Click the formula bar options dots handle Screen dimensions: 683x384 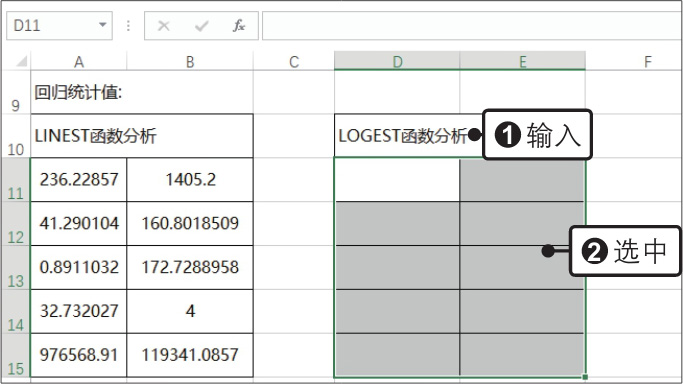coord(128,26)
